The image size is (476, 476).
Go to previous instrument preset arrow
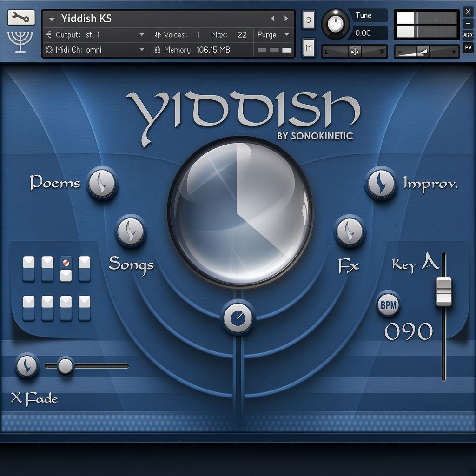[272, 19]
